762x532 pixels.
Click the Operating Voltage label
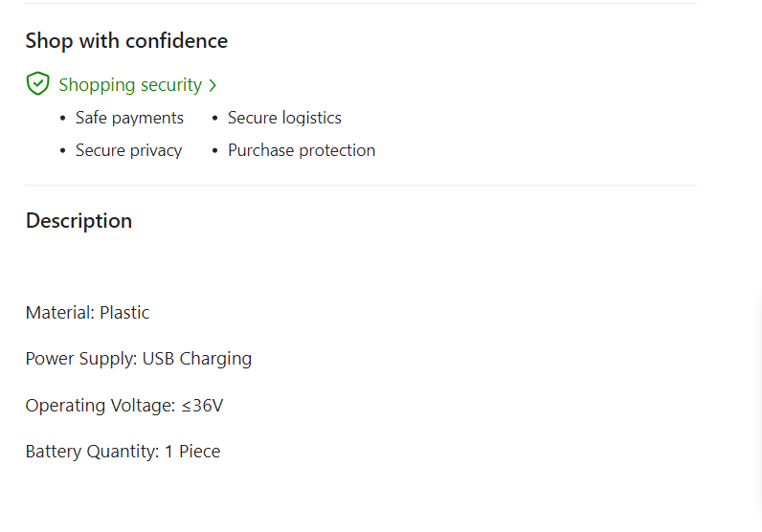click(100, 406)
